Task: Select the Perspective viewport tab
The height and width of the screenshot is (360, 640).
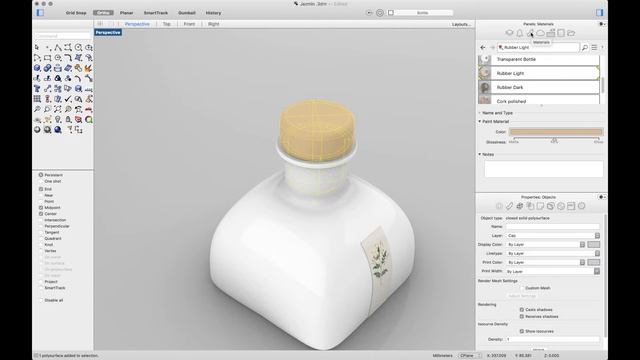Action: click(137, 24)
